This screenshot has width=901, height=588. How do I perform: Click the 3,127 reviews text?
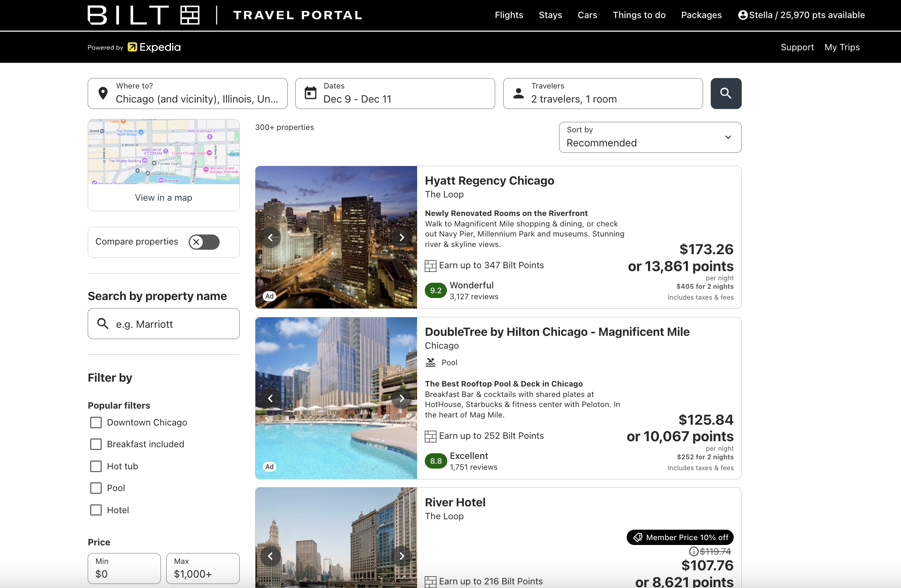474,297
